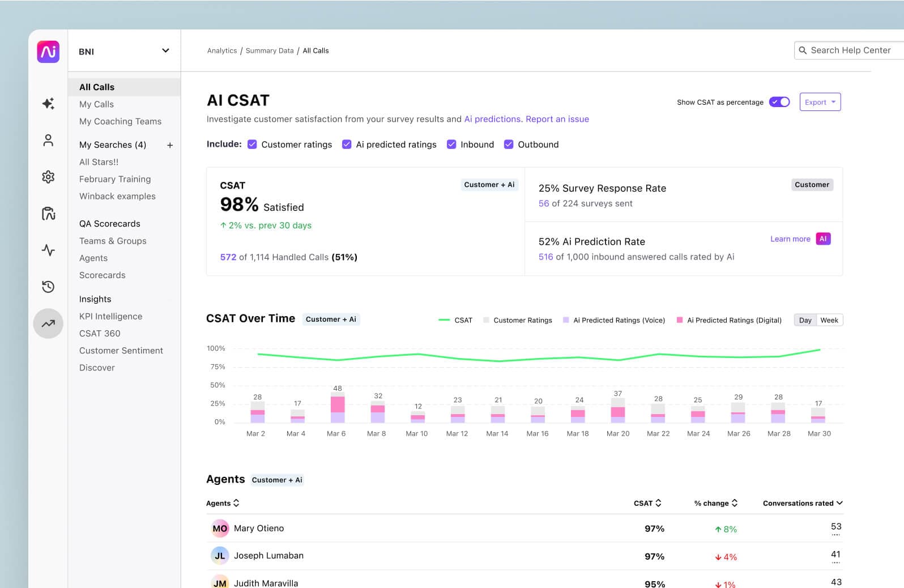Click the clipboard scorecard sidebar icon
This screenshot has width=904, height=588.
coord(48,214)
